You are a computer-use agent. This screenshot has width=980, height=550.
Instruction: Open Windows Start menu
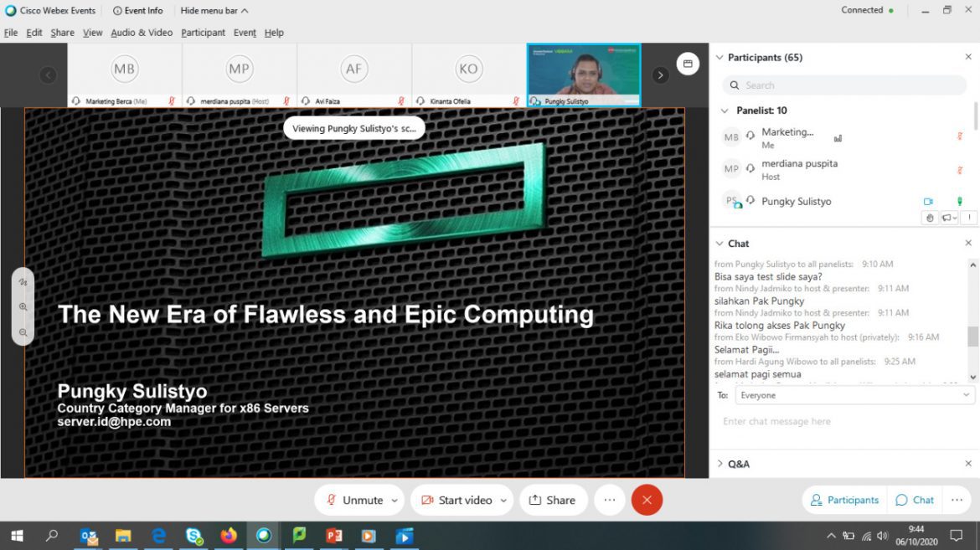point(17,536)
